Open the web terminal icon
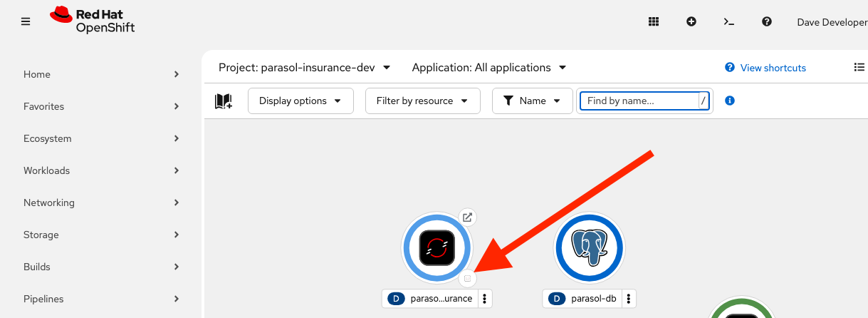The width and height of the screenshot is (868, 318). click(728, 21)
